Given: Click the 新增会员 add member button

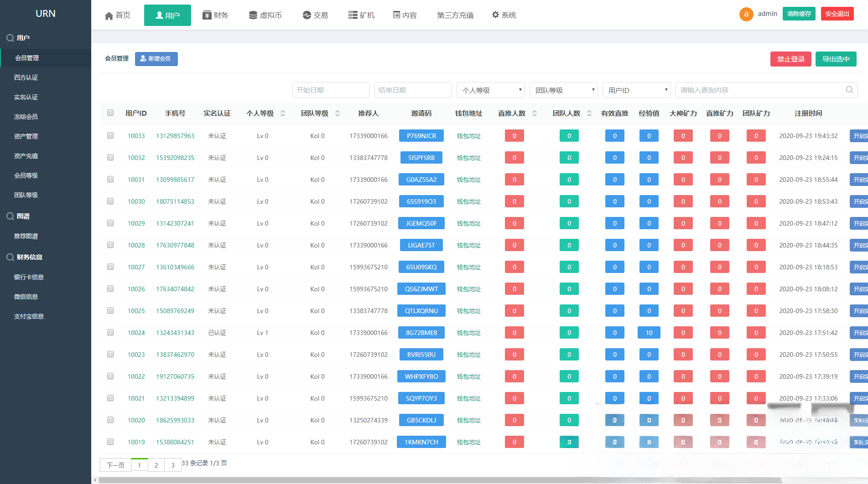Looking at the screenshot, I should click(156, 59).
